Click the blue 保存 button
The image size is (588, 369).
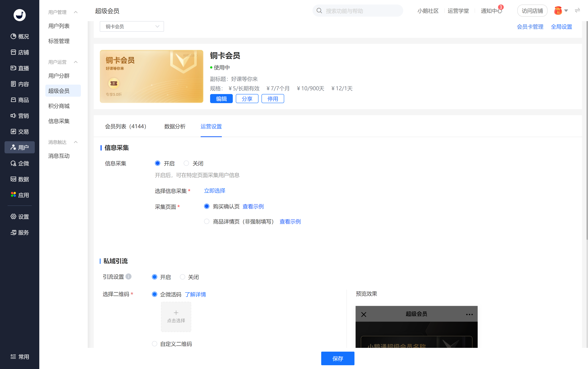tap(337, 358)
